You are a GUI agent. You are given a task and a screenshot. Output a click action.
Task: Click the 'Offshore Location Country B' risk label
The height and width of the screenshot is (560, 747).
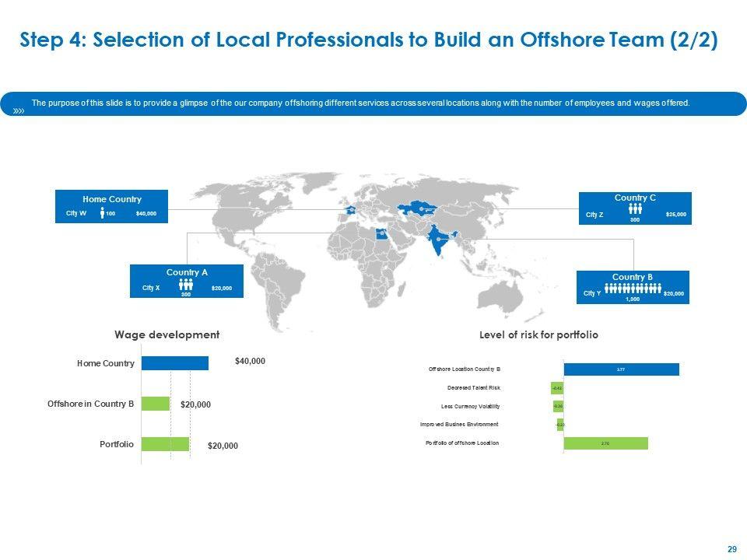click(x=465, y=369)
